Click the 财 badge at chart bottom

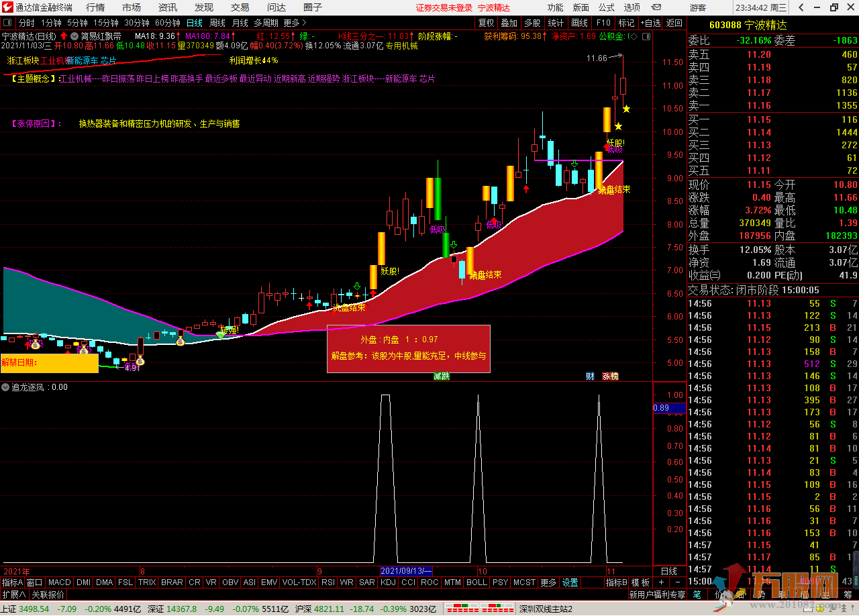pos(590,376)
